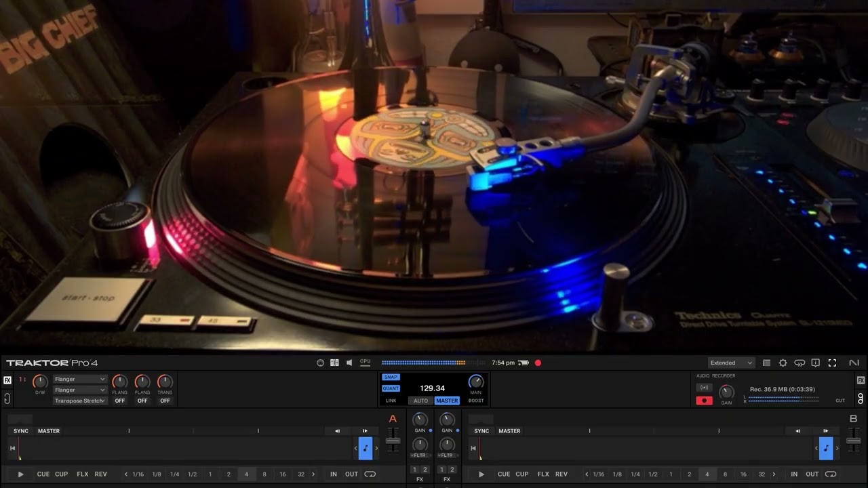Viewport: 868px width, 488px height.
Task: Toggle Deck B MASTER button
Action: 509,431
